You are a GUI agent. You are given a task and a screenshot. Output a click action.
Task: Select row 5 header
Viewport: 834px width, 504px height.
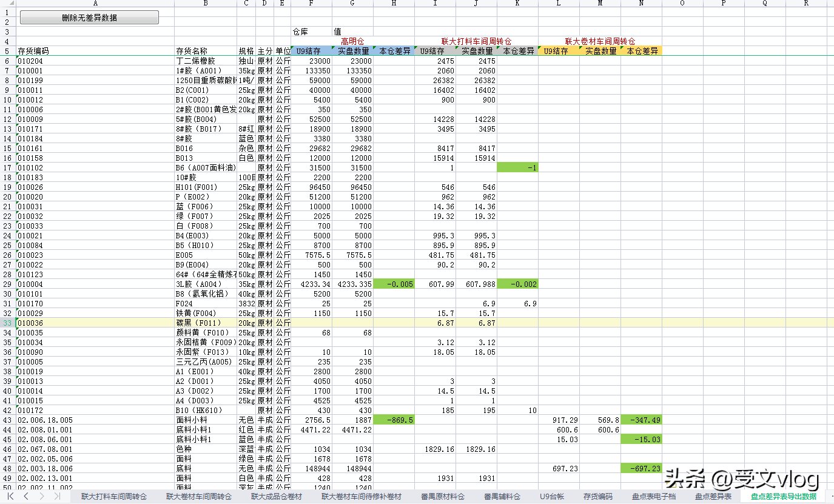coord(8,51)
